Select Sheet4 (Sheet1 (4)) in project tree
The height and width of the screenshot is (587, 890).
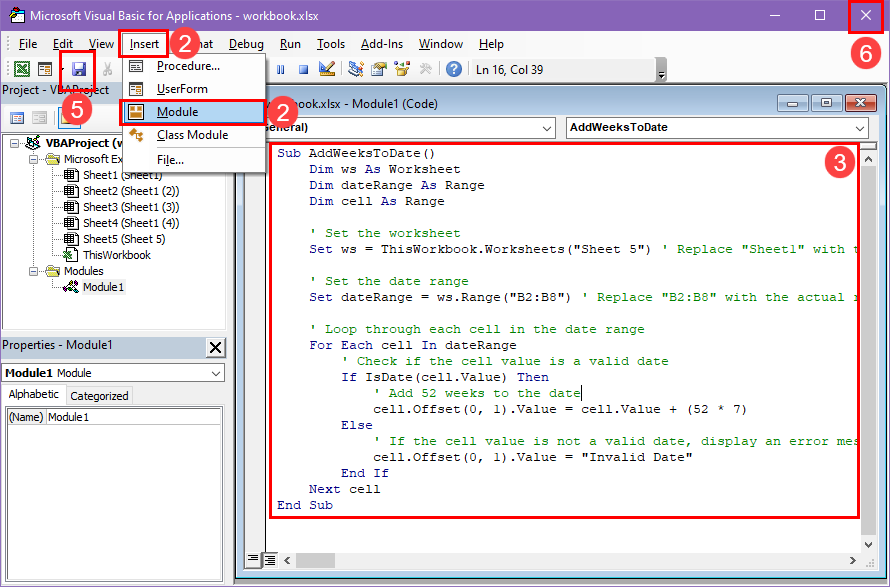(131, 223)
